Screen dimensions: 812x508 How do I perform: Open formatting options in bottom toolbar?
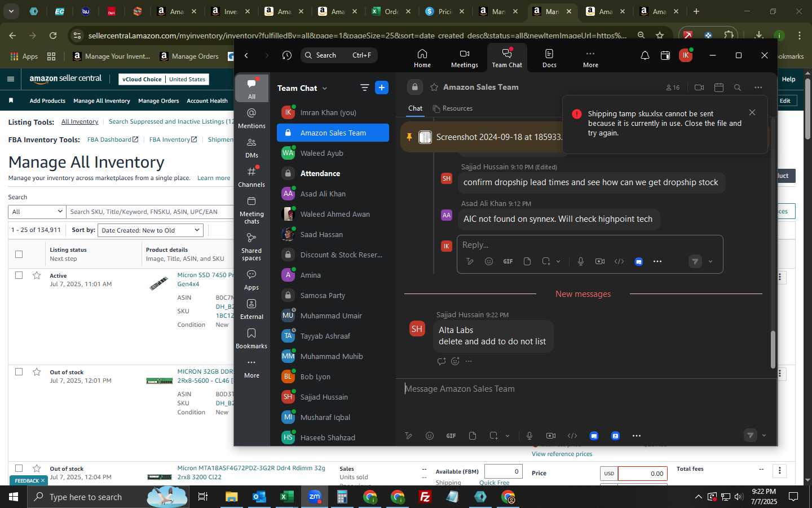pos(409,436)
